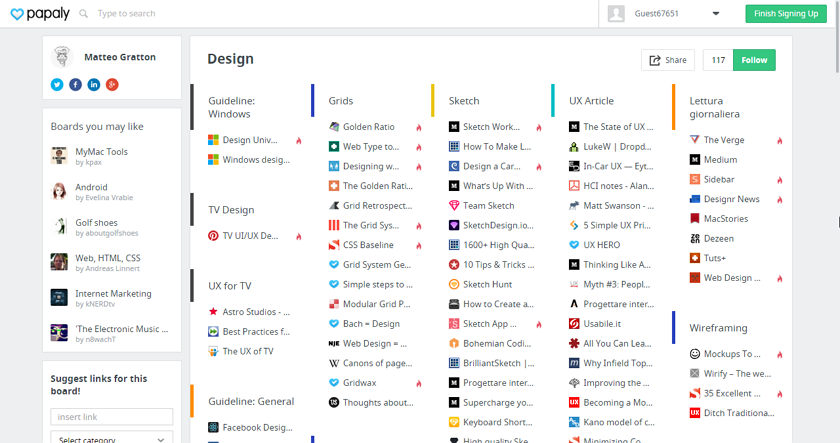
Task: Click the Windows logo beside Design Univ...
Action: [213, 140]
